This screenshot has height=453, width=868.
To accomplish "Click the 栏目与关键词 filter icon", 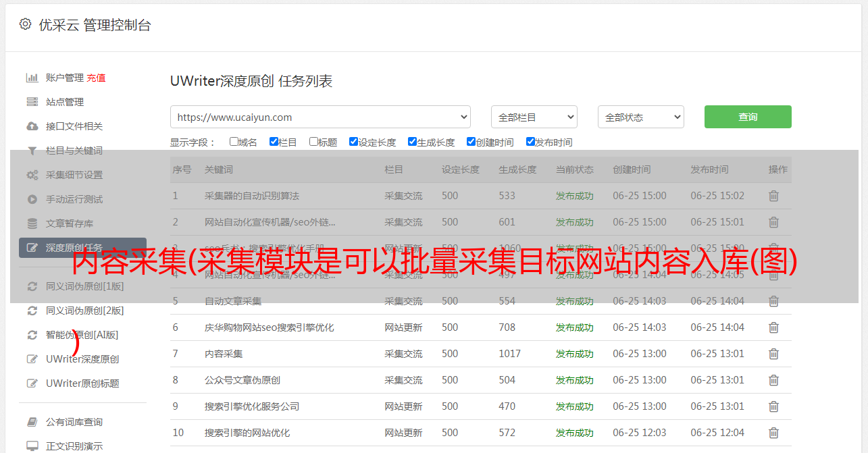I will pos(32,151).
